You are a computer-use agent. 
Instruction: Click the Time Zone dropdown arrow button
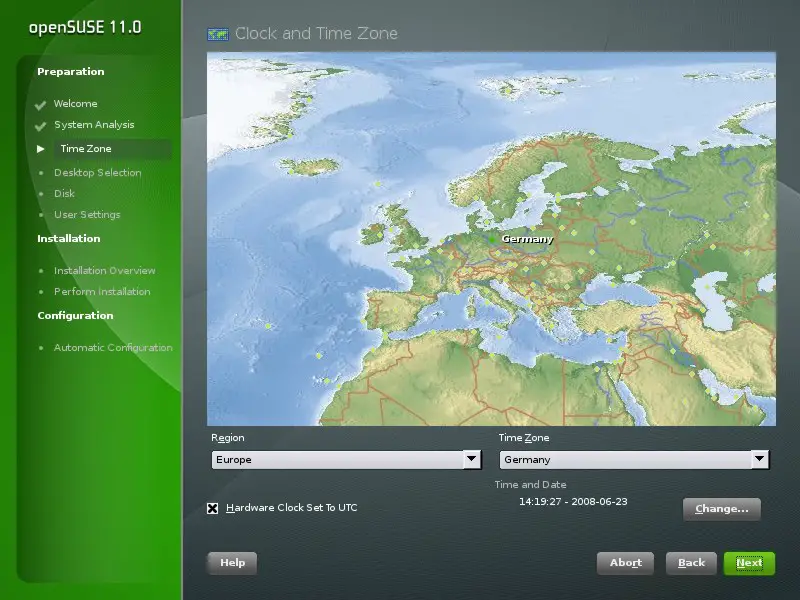[x=760, y=459]
